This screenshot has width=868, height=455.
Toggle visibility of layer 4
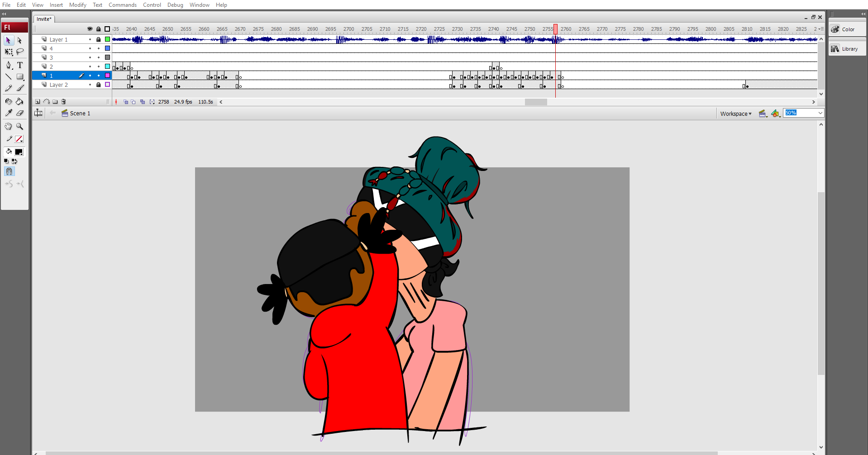90,48
